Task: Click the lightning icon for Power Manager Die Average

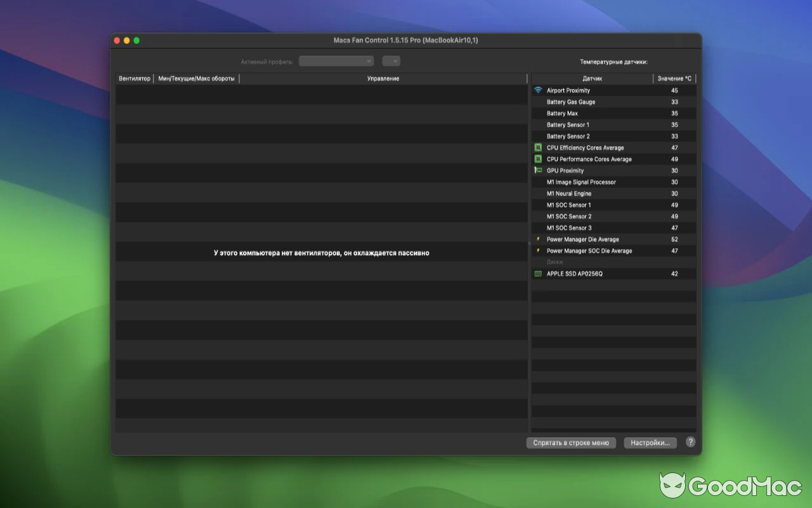Action: (x=539, y=239)
